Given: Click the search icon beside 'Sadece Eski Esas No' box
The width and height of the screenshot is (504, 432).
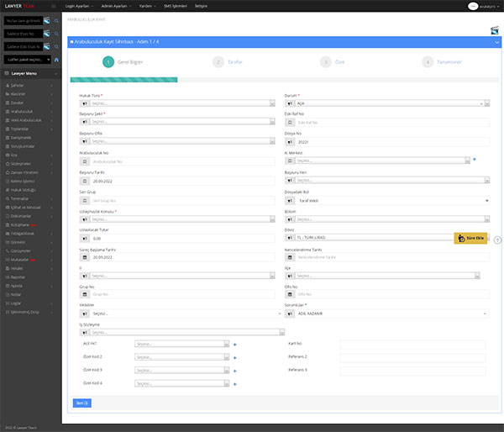Looking at the screenshot, I should 56,46.
